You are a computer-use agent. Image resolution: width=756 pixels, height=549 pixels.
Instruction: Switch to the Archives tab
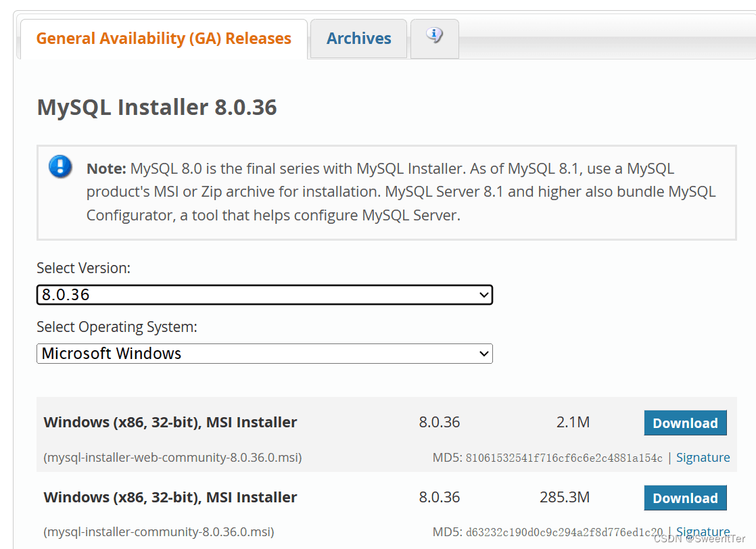tap(358, 39)
